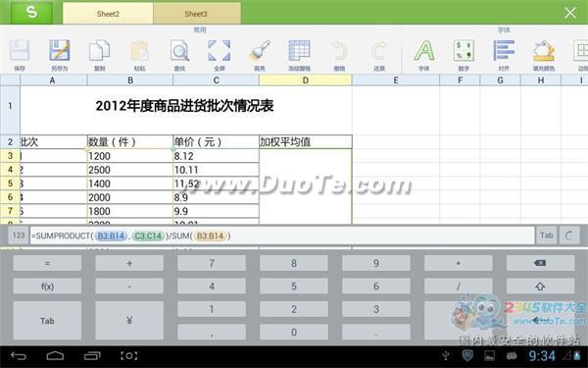The height and width of the screenshot is (368, 588).
Task: Tap the divide (/) key
Action: tap(459, 287)
